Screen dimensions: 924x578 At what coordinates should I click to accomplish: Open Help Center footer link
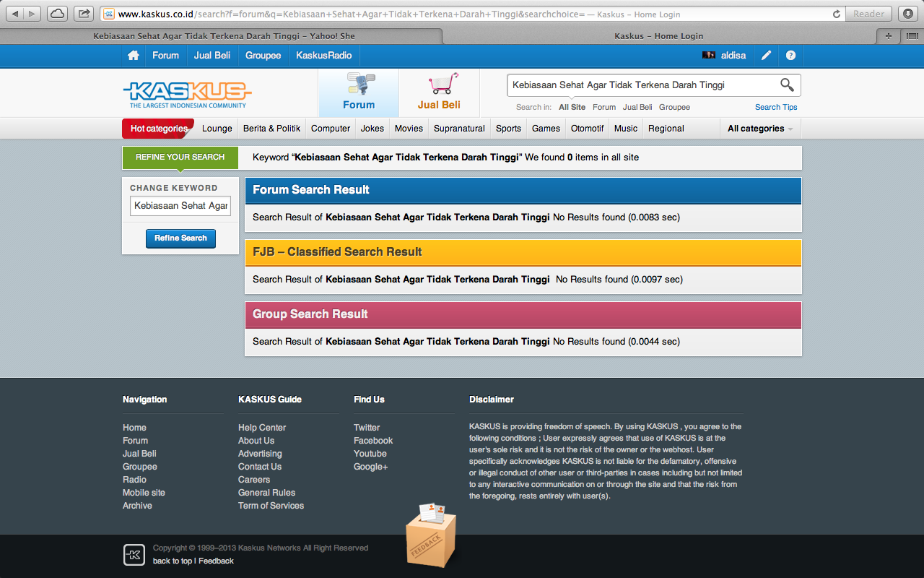click(x=262, y=428)
